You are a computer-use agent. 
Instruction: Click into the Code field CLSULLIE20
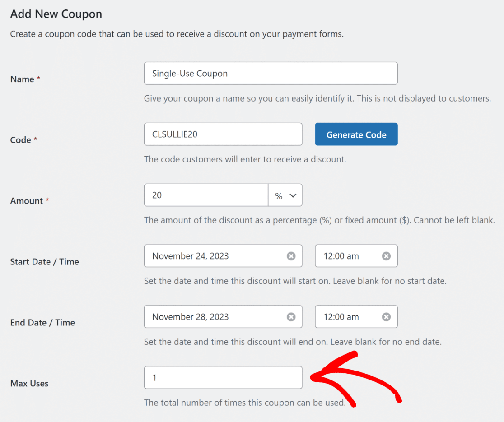pos(223,134)
